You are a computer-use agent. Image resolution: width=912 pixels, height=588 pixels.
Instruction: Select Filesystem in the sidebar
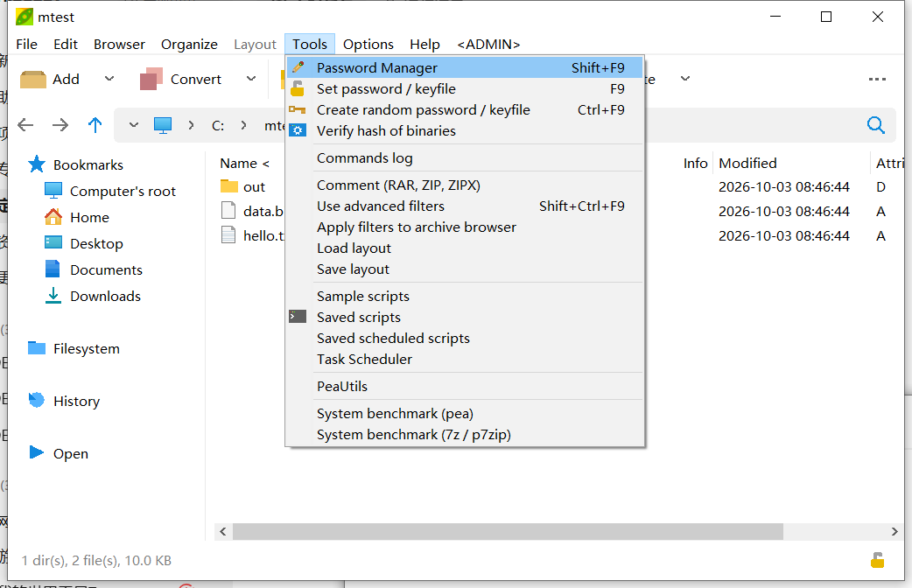click(x=74, y=348)
